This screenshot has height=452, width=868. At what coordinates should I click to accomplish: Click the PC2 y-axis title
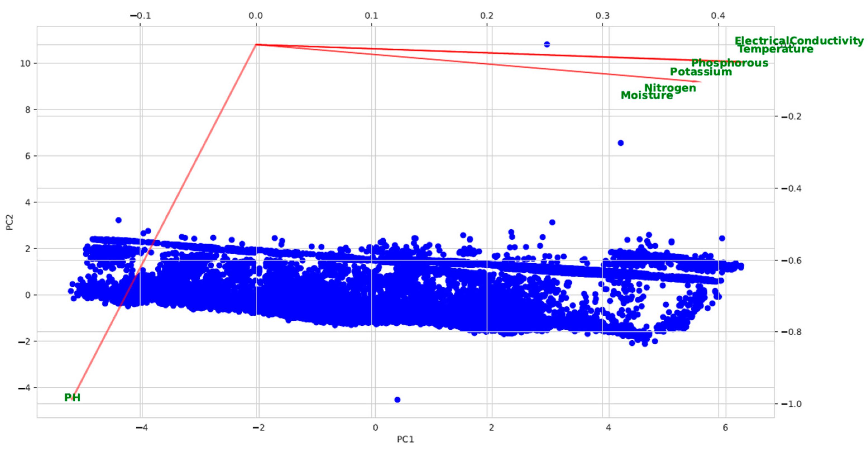click(x=10, y=223)
